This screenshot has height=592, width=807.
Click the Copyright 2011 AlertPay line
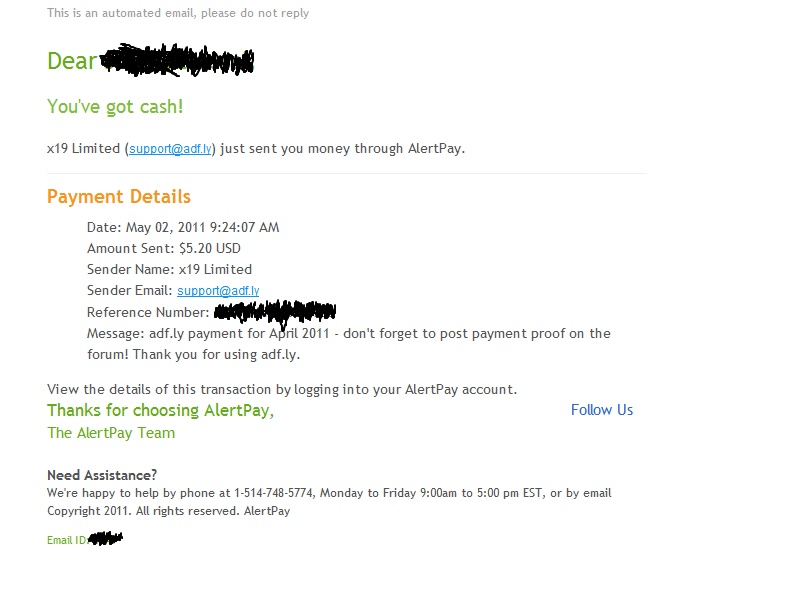coord(169,511)
